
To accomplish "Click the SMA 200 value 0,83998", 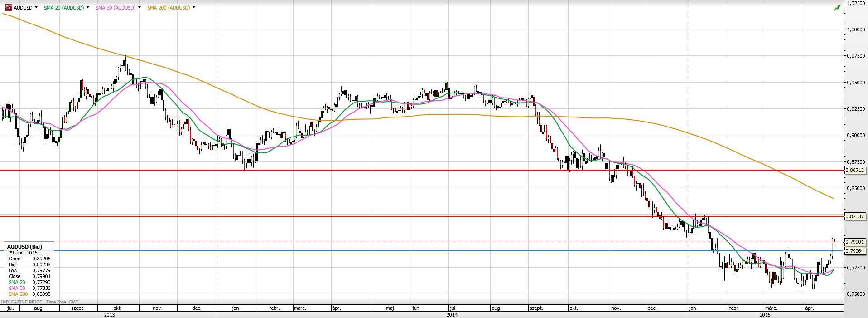I will tap(41, 294).
